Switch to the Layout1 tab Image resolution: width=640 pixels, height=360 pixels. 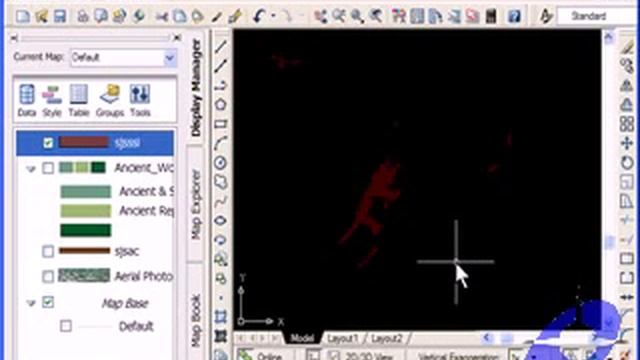[x=343, y=338]
